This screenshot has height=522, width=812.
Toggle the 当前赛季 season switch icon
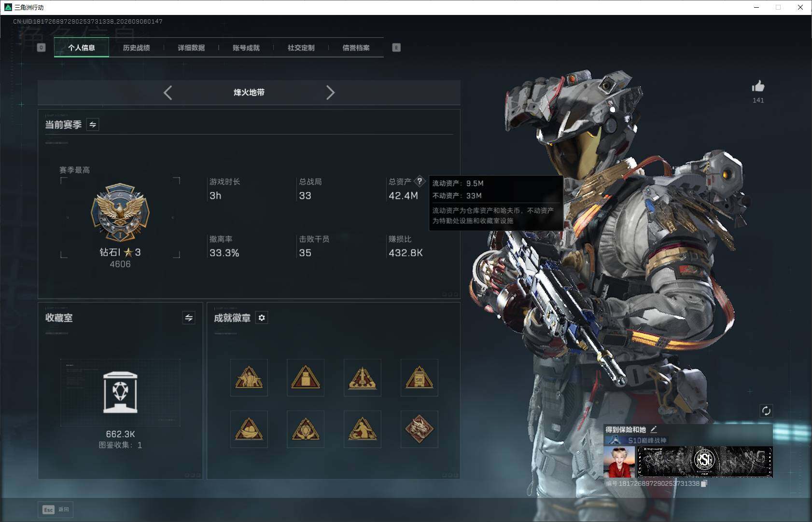pos(93,124)
